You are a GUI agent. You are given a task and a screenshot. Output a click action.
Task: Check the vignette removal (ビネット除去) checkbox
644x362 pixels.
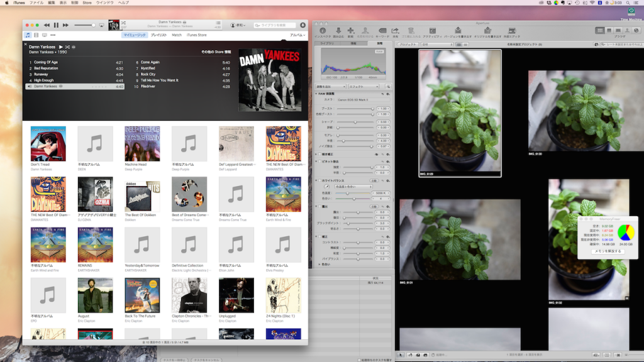coord(321,162)
